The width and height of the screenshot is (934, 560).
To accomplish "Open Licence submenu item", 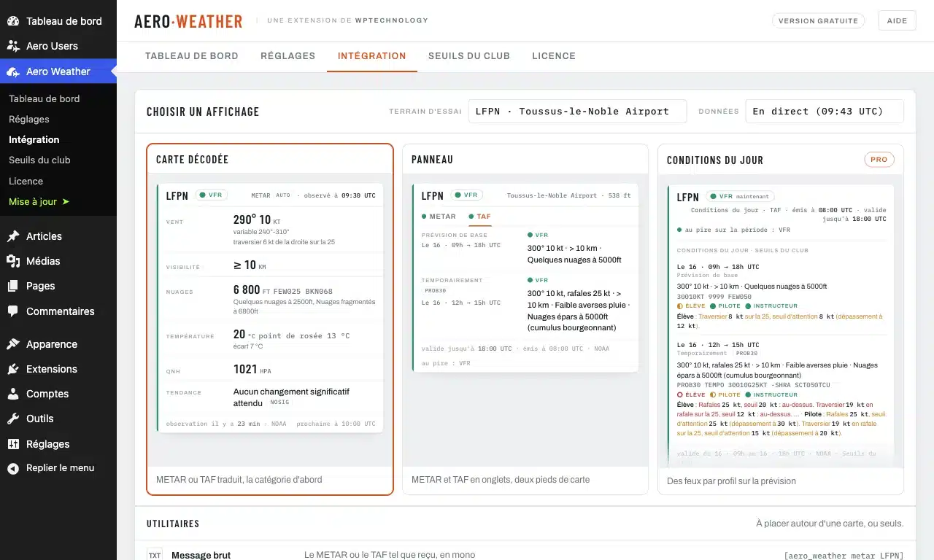I will (26, 181).
